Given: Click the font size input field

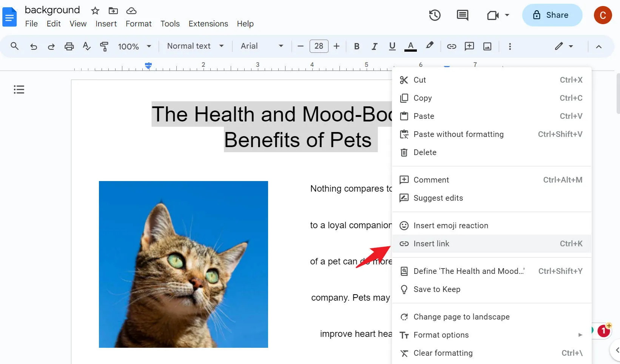Looking at the screenshot, I should [319, 46].
